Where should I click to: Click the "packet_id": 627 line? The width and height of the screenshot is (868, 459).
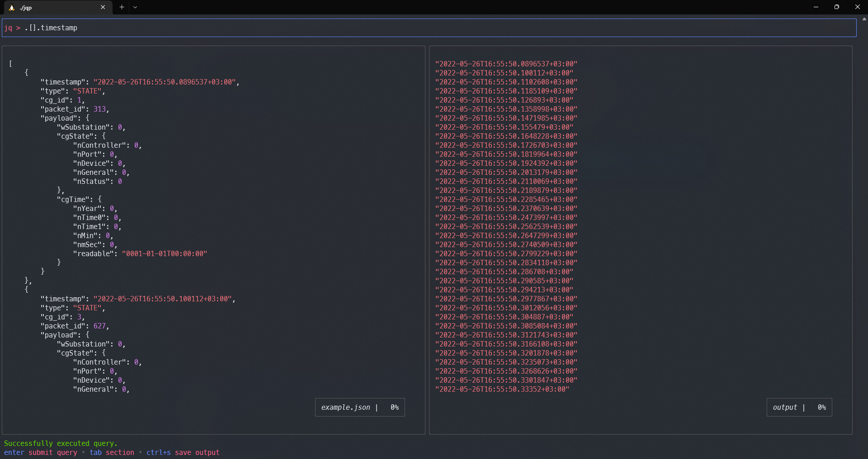pos(75,326)
